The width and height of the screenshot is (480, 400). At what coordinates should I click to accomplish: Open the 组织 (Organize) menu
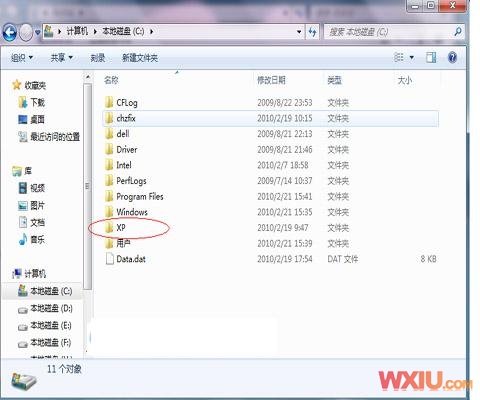pyautogui.click(x=22, y=58)
